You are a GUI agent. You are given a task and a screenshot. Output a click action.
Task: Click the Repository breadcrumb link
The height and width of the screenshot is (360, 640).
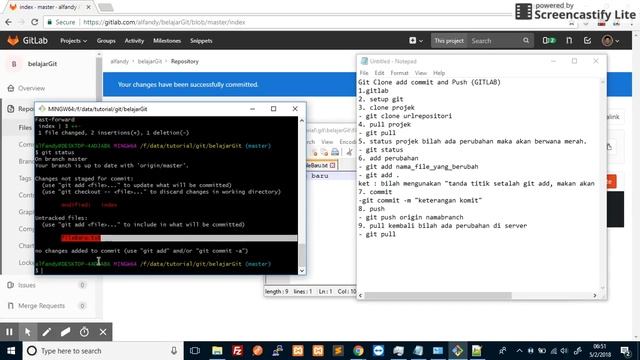[x=184, y=61]
